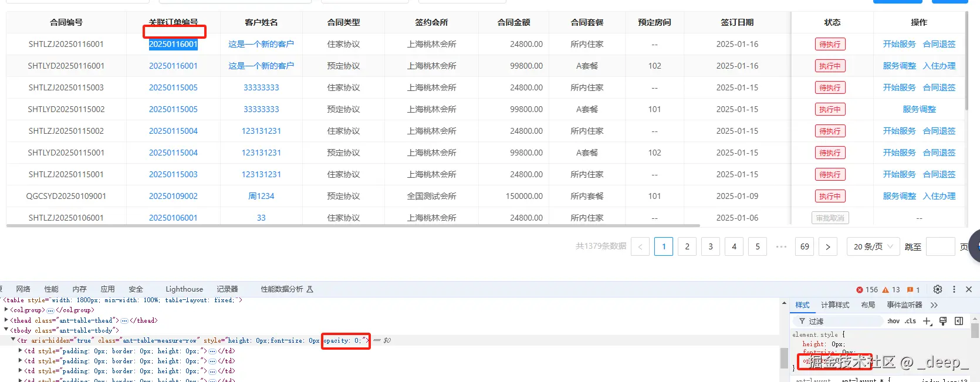Open order link 20250109002
Screen dimensions: 980x382
coord(173,196)
